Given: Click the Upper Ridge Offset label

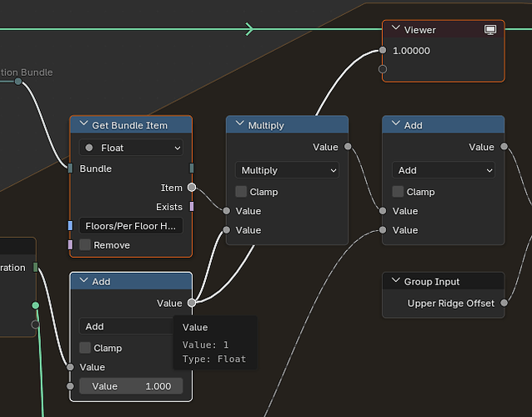Looking at the screenshot, I should point(450,304).
